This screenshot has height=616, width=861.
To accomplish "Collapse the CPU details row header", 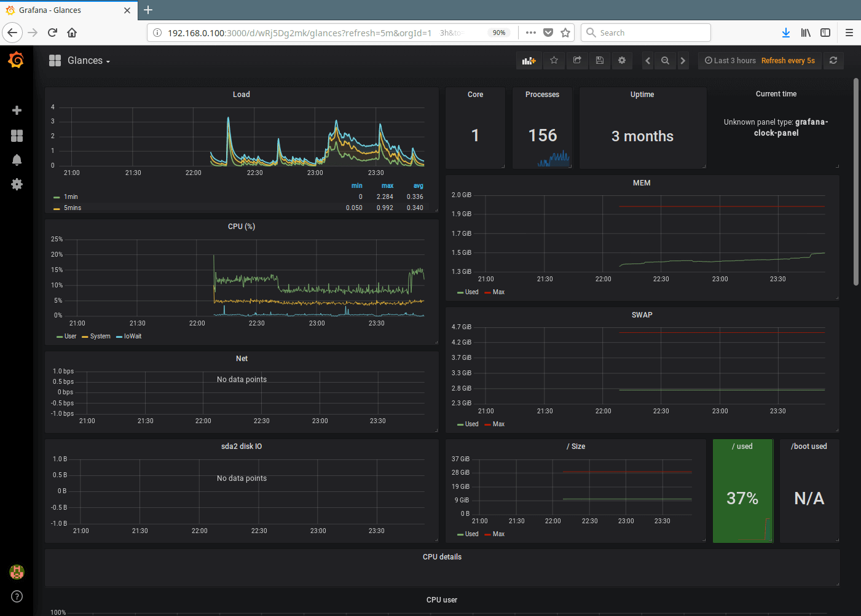I will pyautogui.click(x=442, y=557).
